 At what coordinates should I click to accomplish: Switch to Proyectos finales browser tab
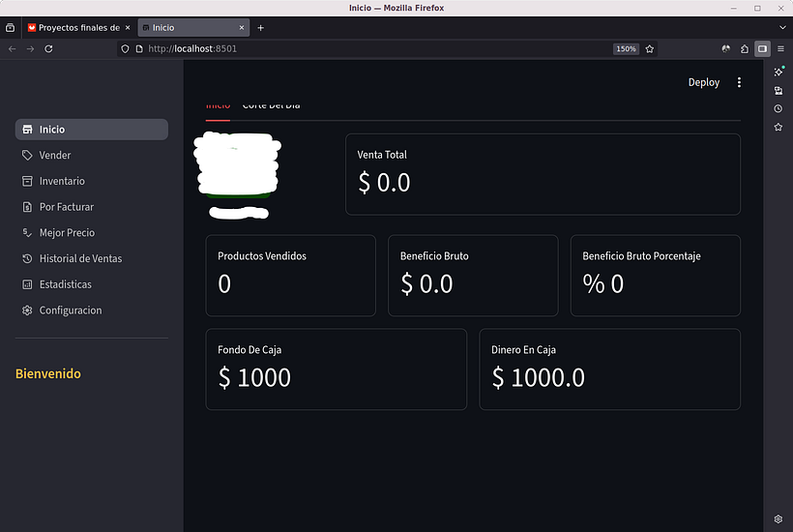click(77, 28)
